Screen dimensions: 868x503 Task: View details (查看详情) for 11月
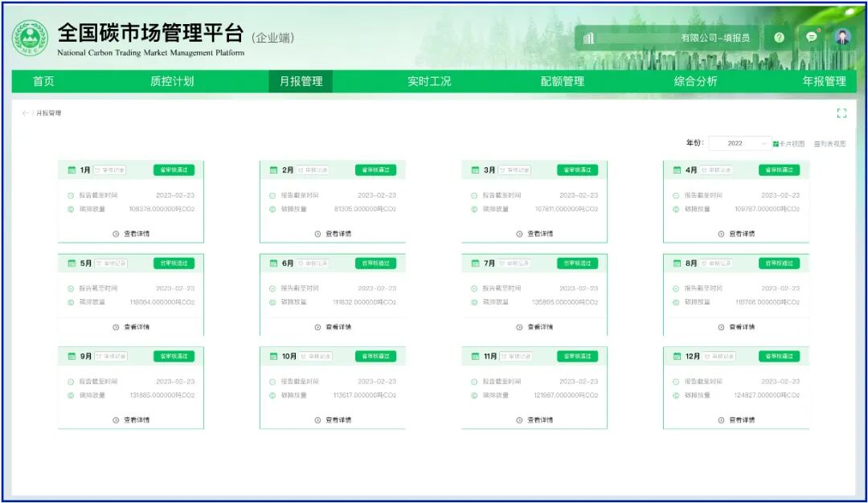534,420
